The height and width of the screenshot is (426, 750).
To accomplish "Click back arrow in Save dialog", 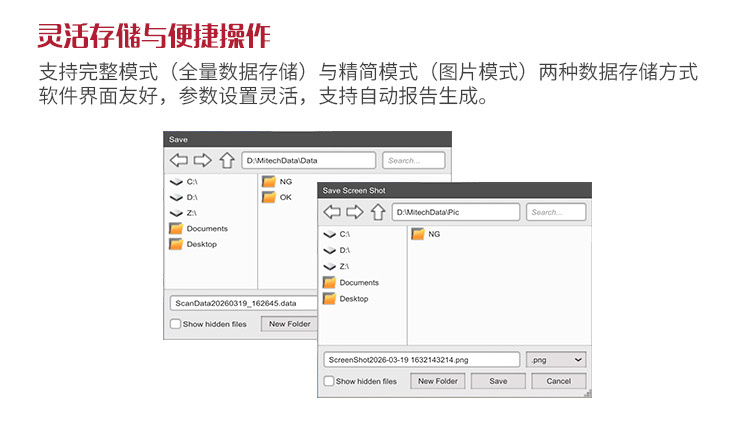I will coord(179,160).
